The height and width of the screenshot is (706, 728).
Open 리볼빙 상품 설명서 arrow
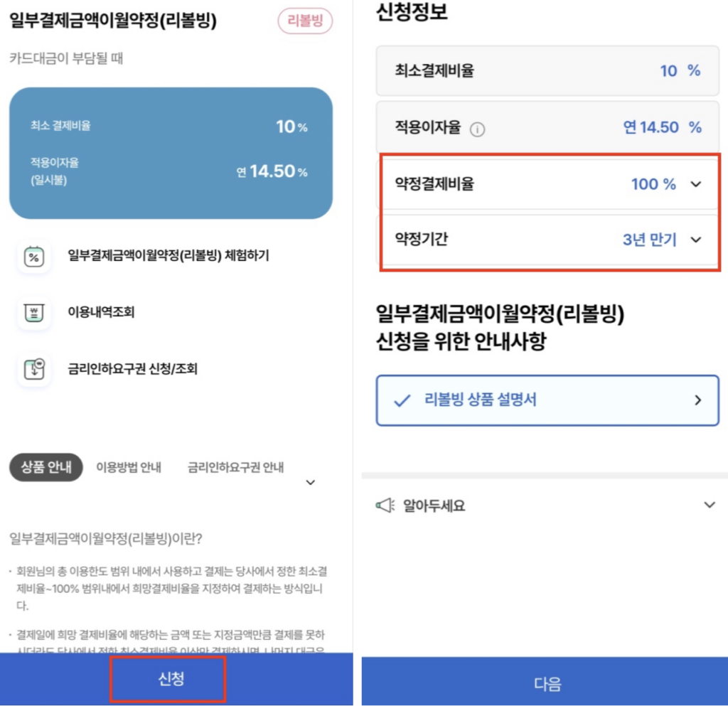(697, 400)
